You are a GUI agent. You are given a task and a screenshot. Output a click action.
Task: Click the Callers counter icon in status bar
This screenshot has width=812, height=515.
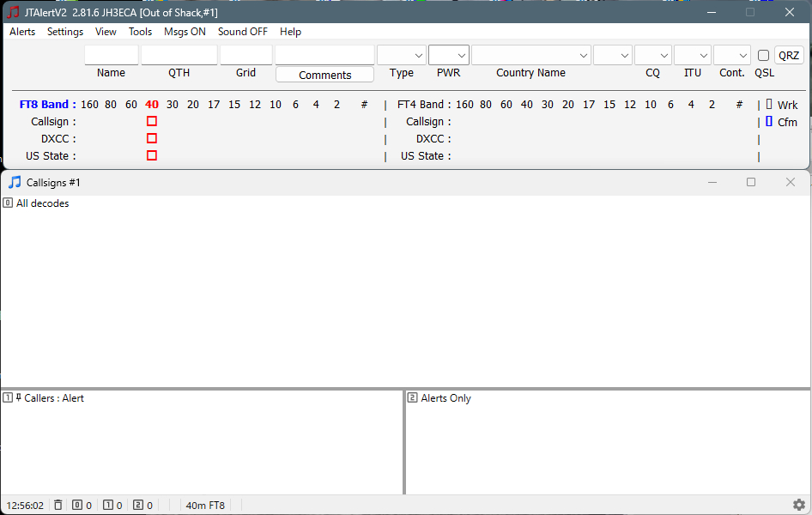(x=107, y=506)
